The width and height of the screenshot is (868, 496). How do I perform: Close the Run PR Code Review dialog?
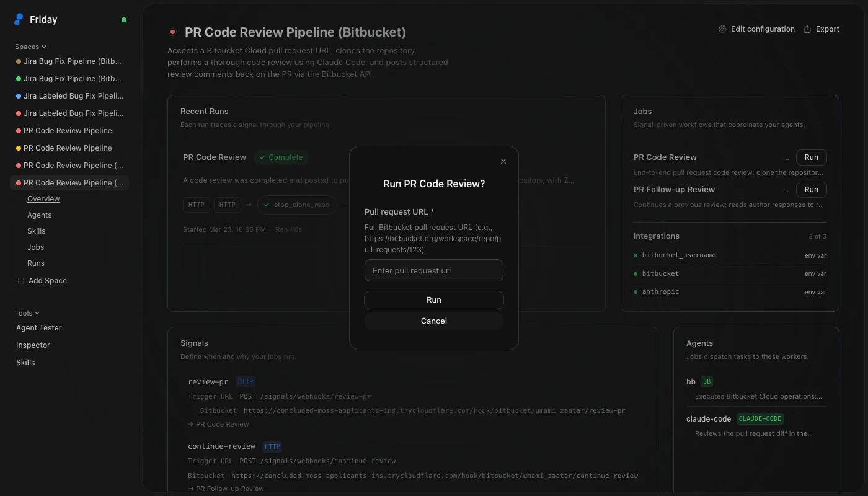[503, 161]
